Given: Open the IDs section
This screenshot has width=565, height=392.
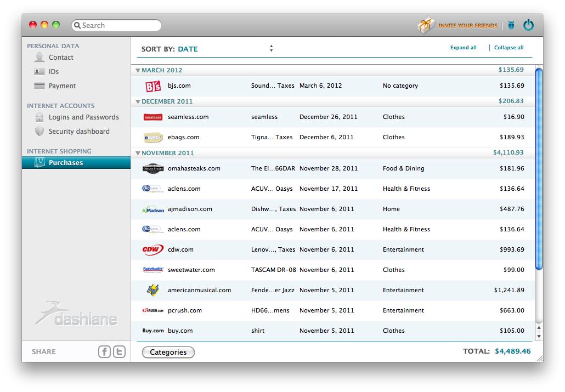Looking at the screenshot, I should [54, 72].
